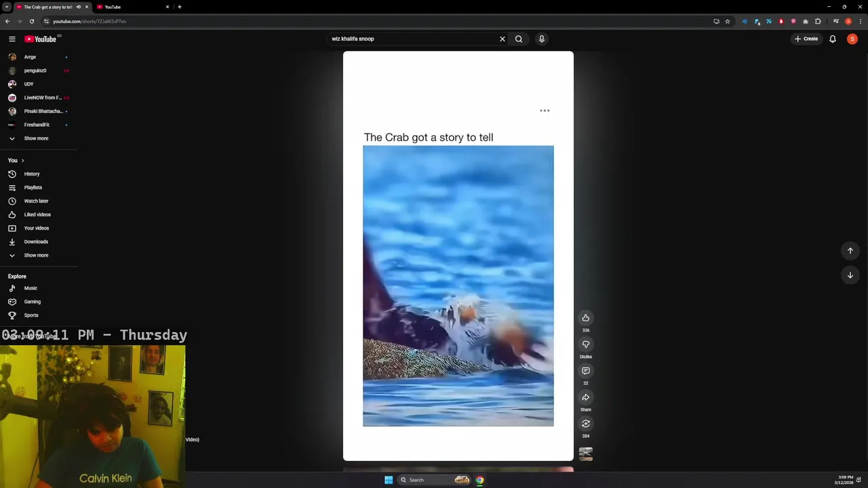Open Chrome extensions puzzle menu
Screen dimensions: 868x488
click(818, 21)
